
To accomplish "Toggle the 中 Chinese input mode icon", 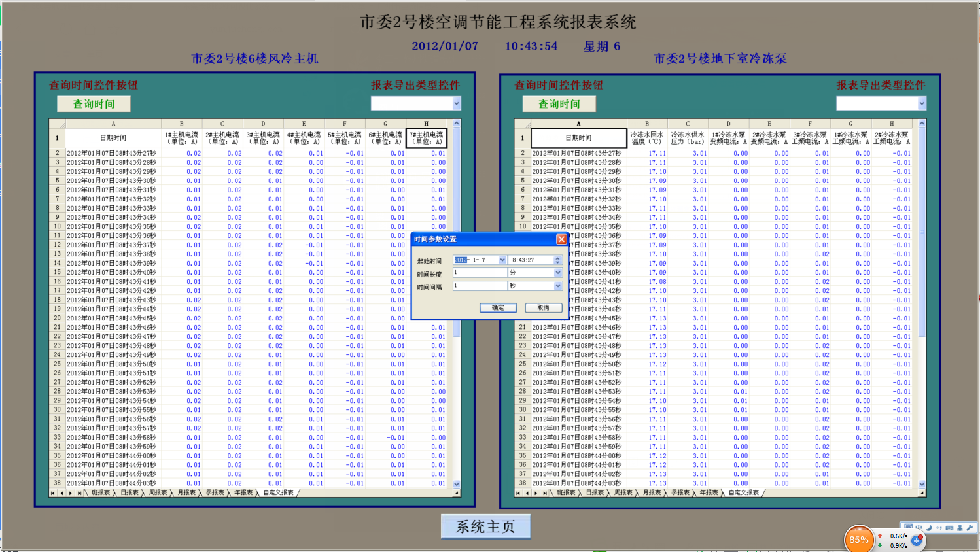I will pos(919,528).
